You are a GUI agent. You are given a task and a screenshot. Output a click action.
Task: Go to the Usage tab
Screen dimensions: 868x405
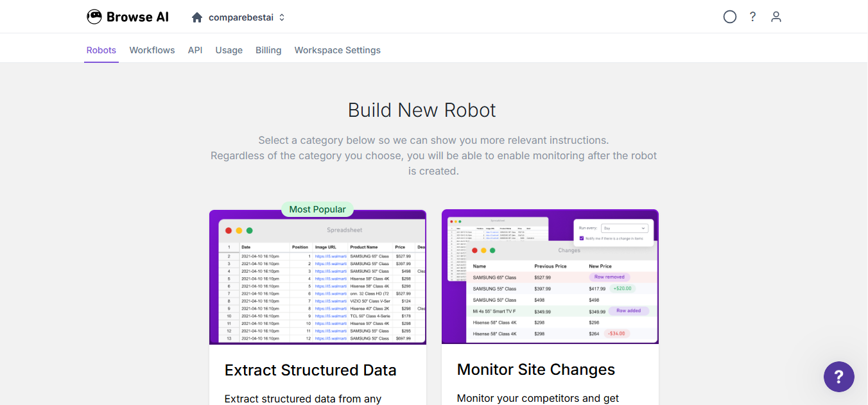(229, 50)
